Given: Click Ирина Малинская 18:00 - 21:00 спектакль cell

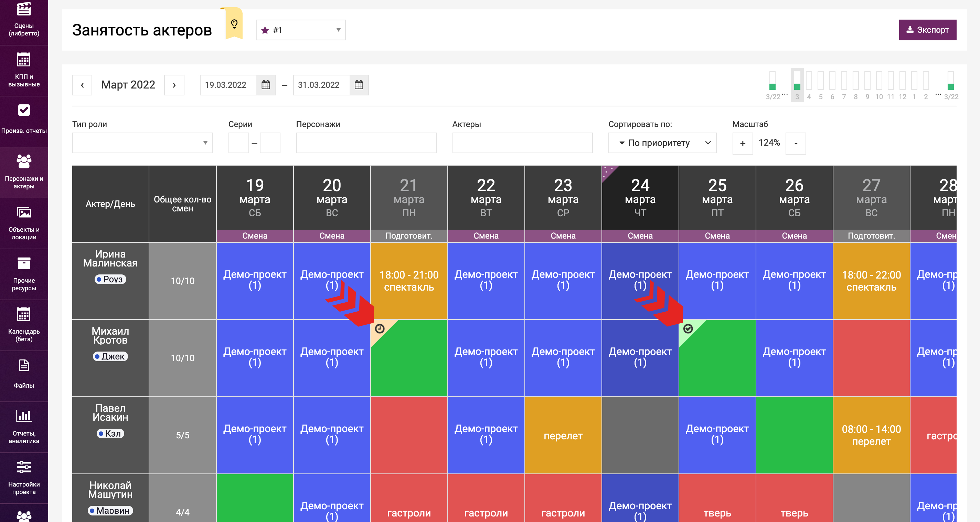Looking at the screenshot, I should (409, 281).
